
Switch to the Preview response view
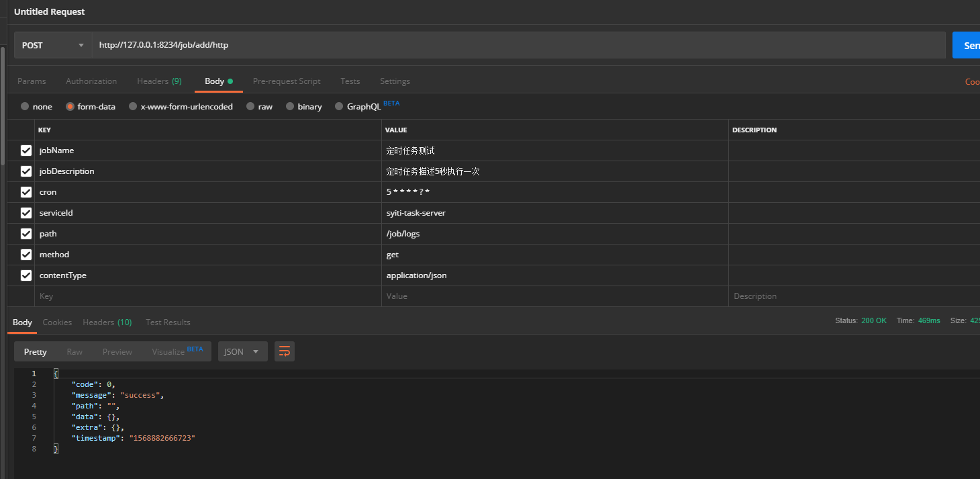117,351
